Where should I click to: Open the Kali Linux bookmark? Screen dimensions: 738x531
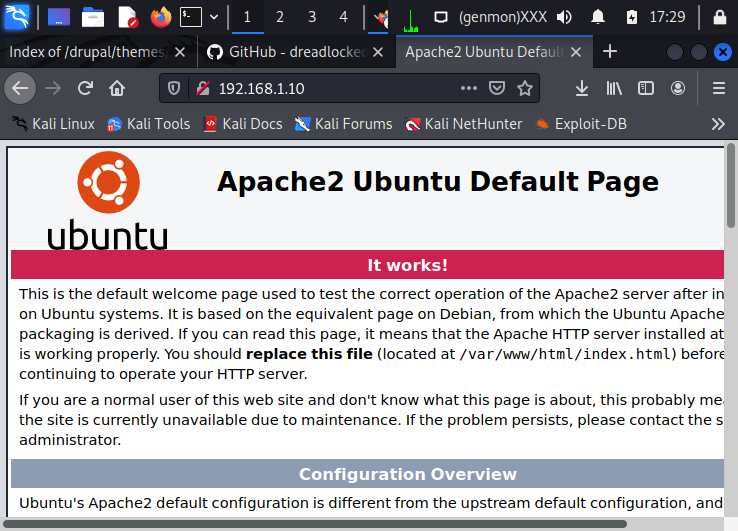(x=53, y=124)
